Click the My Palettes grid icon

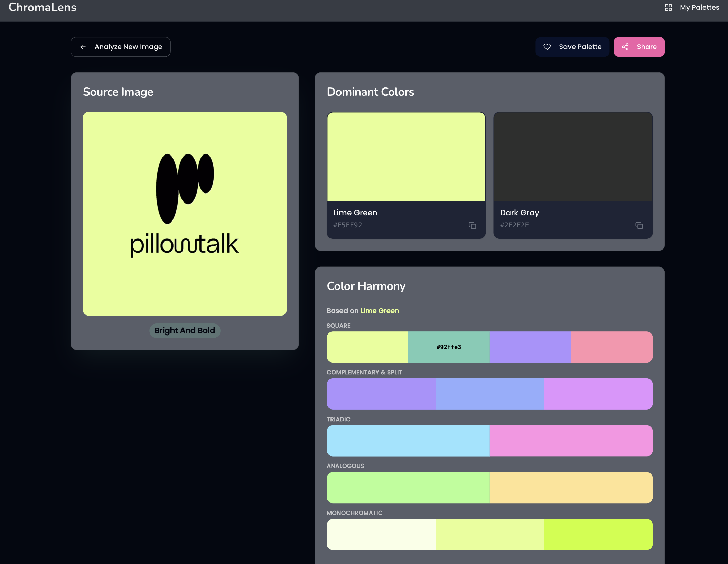(x=668, y=8)
